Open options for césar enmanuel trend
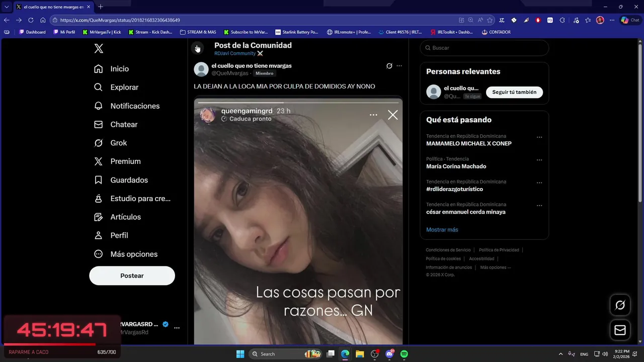The width and height of the screenshot is (644, 362). point(539,206)
